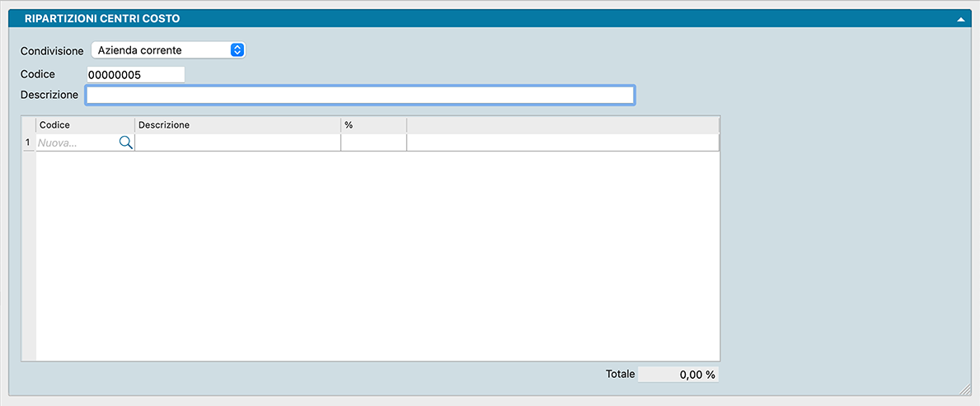The height and width of the screenshot is (406, 980).
Task: Click the Totale field showing 0,00 %
Action: point(678,375)
